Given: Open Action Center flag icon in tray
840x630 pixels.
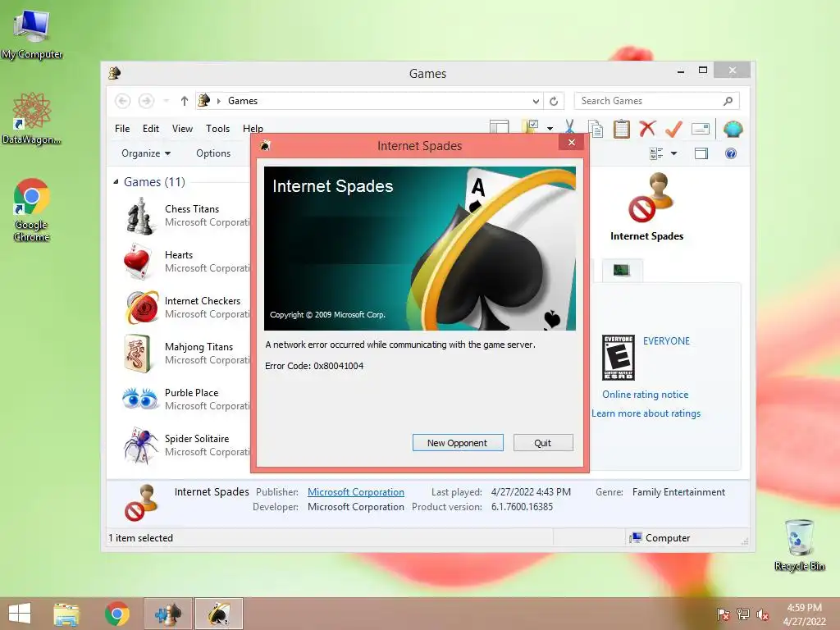Looking at the screenshot, I should point(724,614).
